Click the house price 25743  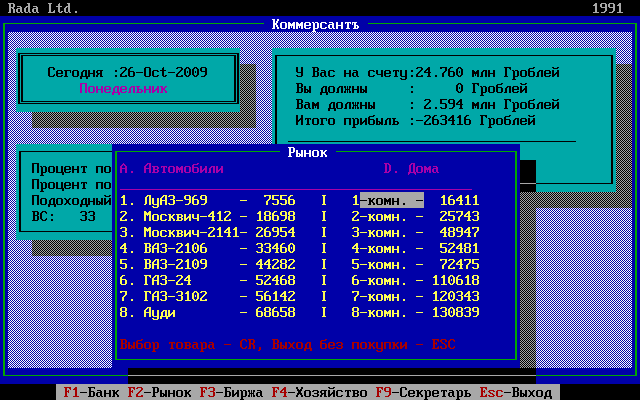(x=460, y=216)
